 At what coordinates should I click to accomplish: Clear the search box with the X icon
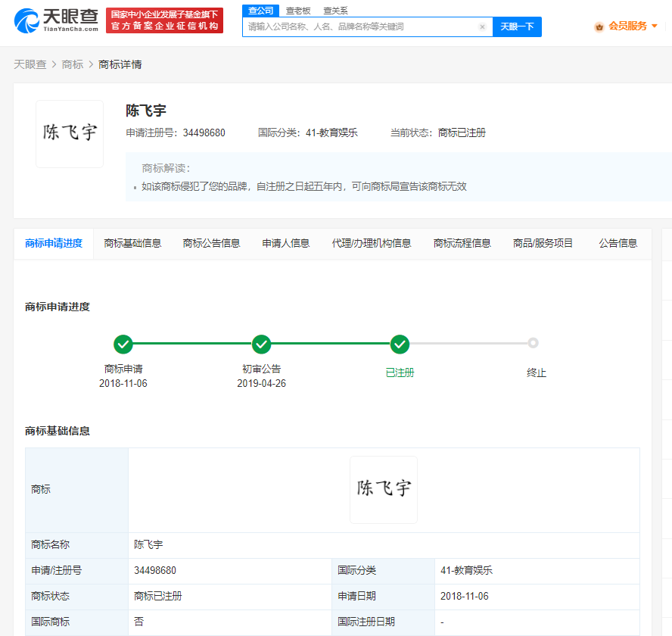(x=482, y=26)
